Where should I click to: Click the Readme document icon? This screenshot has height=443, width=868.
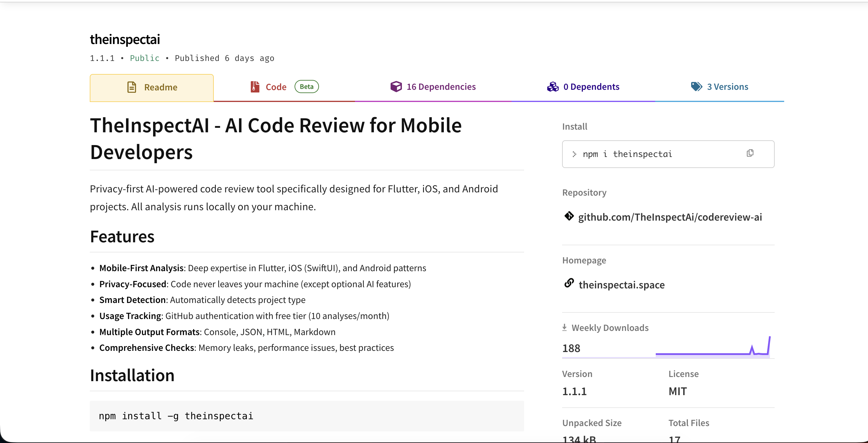132,87
